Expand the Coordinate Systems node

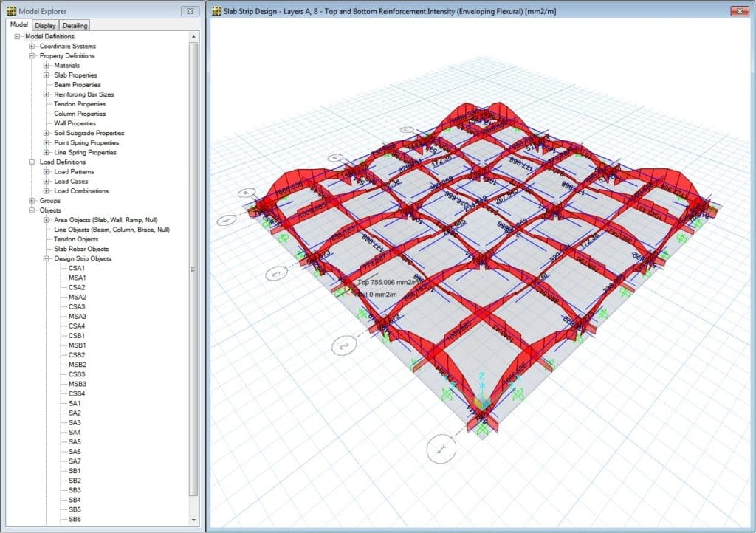[32, 47]
